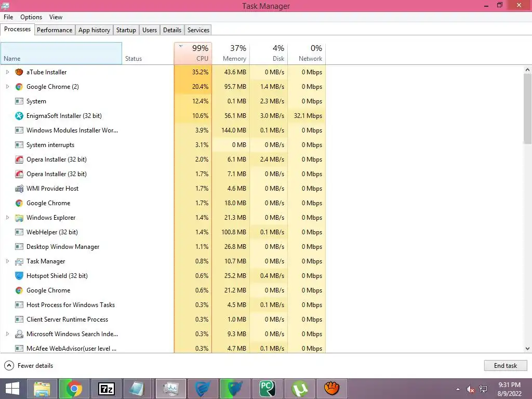Expand the aTube Installer process group
This screenshot has height=399, width=532.
[x=7, y=72]
